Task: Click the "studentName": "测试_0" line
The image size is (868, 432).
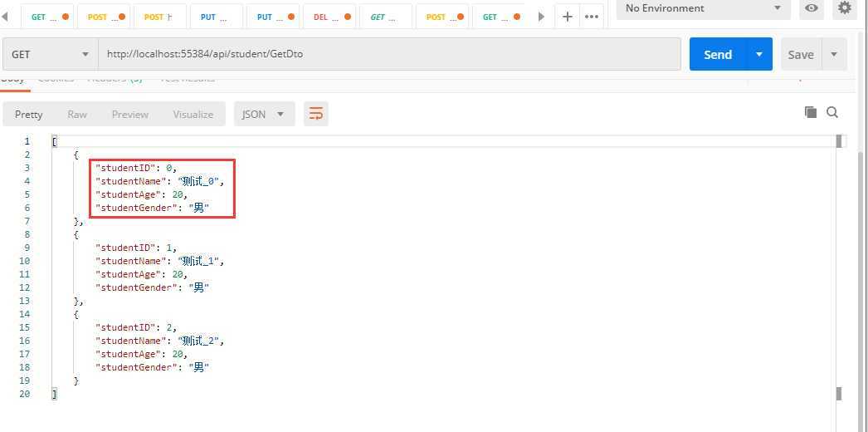Action: [160, 181]
